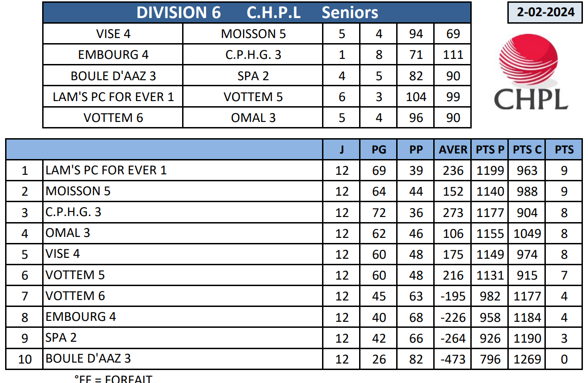The image size is (588, 383).
Task: Select the VISE 4 match cell
Action: click(113, 34)
